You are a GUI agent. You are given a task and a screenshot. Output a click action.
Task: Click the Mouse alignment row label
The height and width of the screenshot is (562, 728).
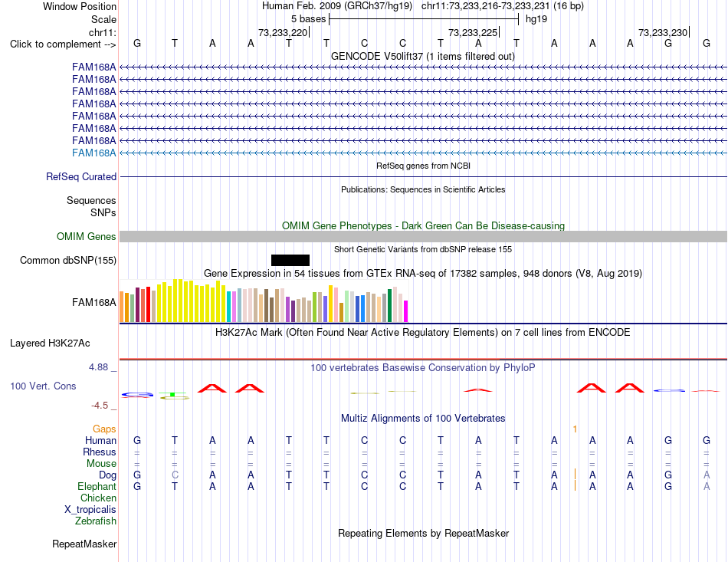pos(101,464)
